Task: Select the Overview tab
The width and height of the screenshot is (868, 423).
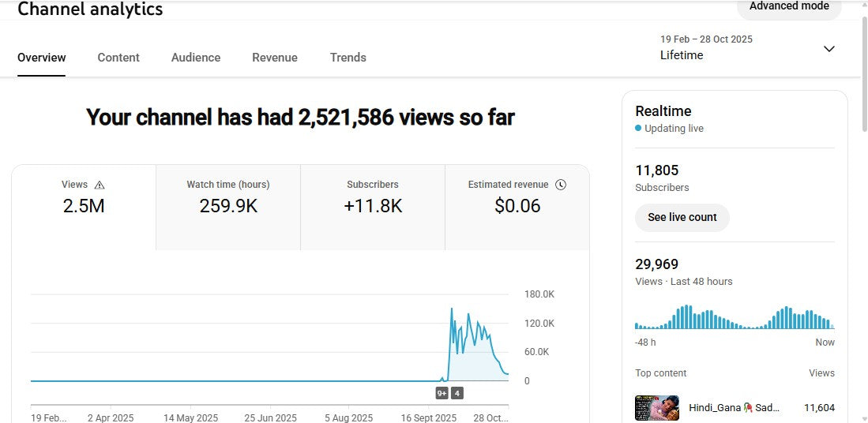Action: (42, 58)
